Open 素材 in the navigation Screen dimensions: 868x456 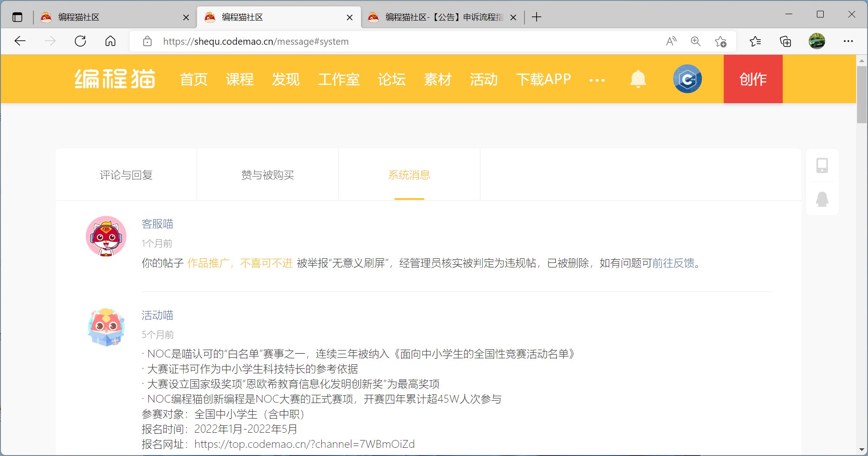(x=438, y=79)
